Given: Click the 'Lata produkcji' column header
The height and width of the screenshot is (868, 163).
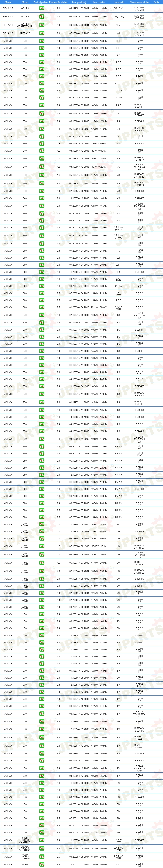Looking at the screenshot, I should tap(79, 2).
